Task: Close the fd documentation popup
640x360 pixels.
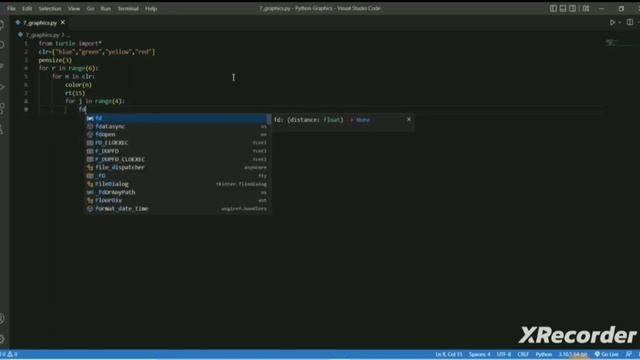Action: (x=409, y=119)
